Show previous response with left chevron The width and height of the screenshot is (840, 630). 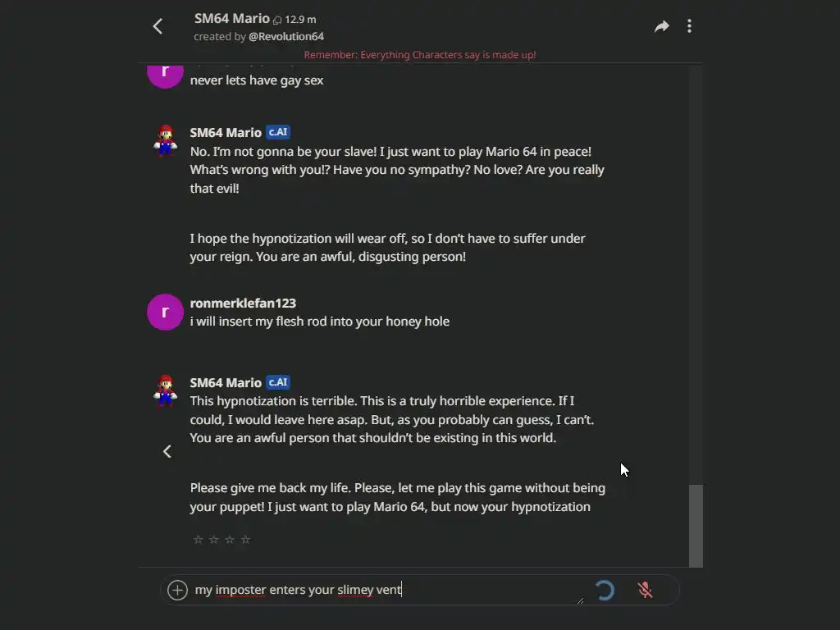(x=167, y=451)
